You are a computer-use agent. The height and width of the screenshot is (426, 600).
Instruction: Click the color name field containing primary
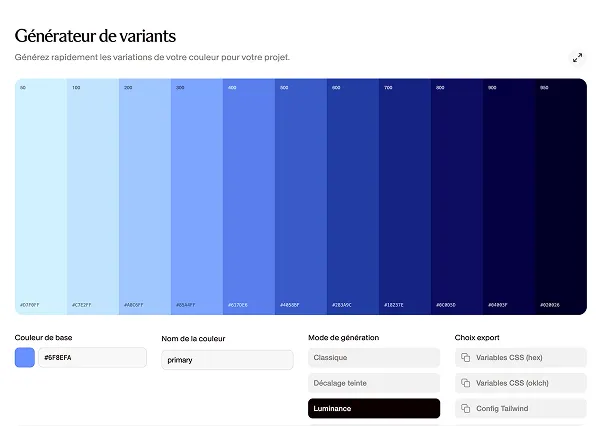[x=227, y=360]
